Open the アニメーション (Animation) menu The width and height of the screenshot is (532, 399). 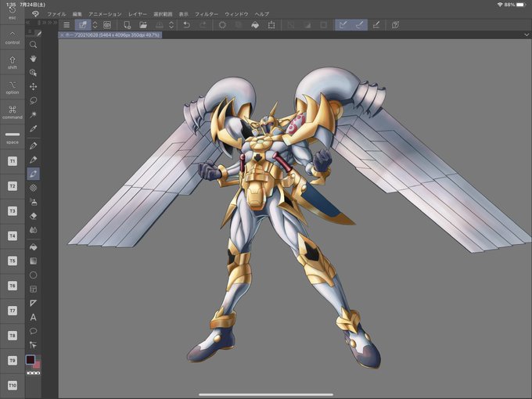(105, 14)
